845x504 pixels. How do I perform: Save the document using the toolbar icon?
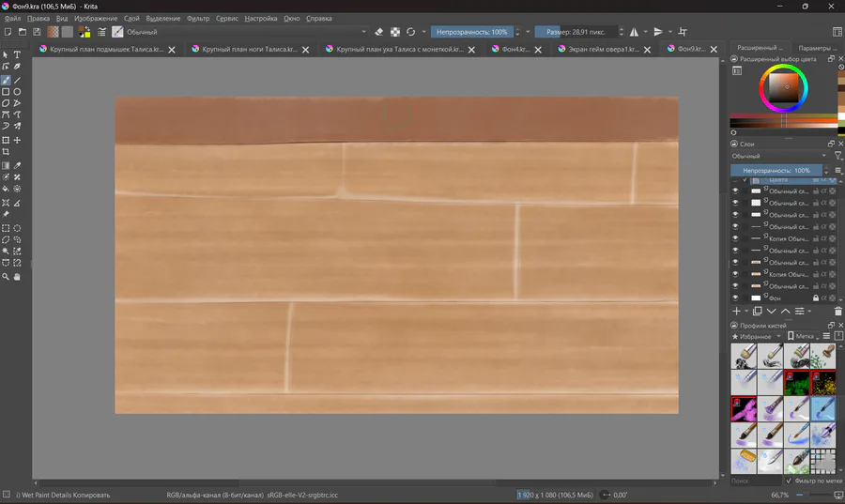coord(37,32)
